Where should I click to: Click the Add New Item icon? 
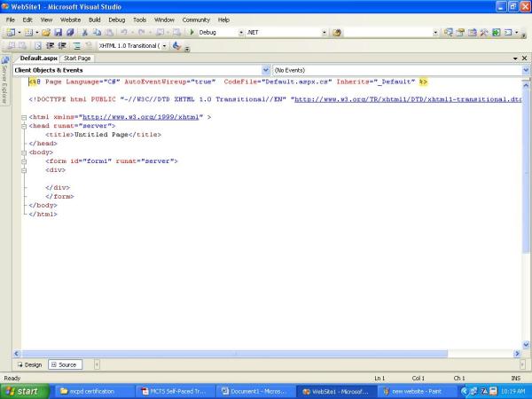[x=29, y=33]
